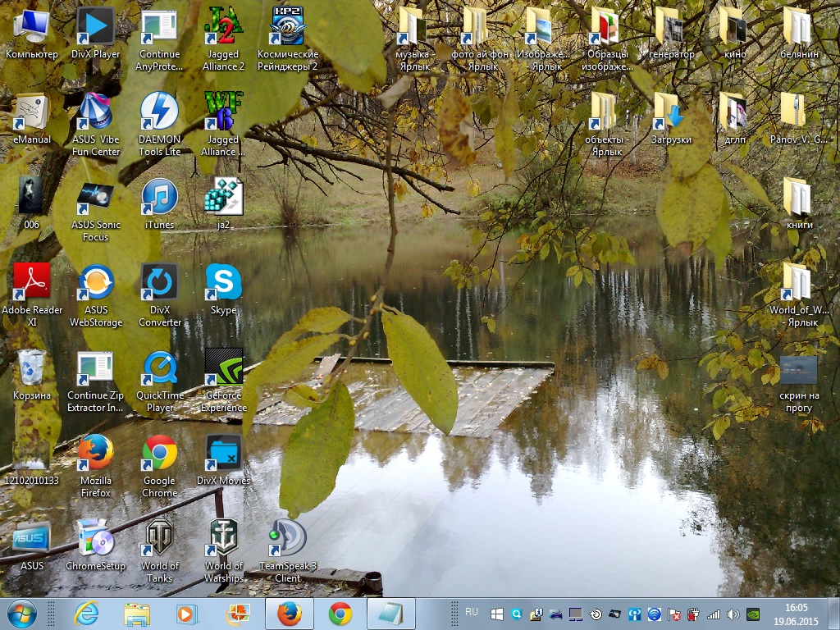Select the TeamSpeak 3 Client icon
This screenshot has width=840, height=630.
coord(288,539)
